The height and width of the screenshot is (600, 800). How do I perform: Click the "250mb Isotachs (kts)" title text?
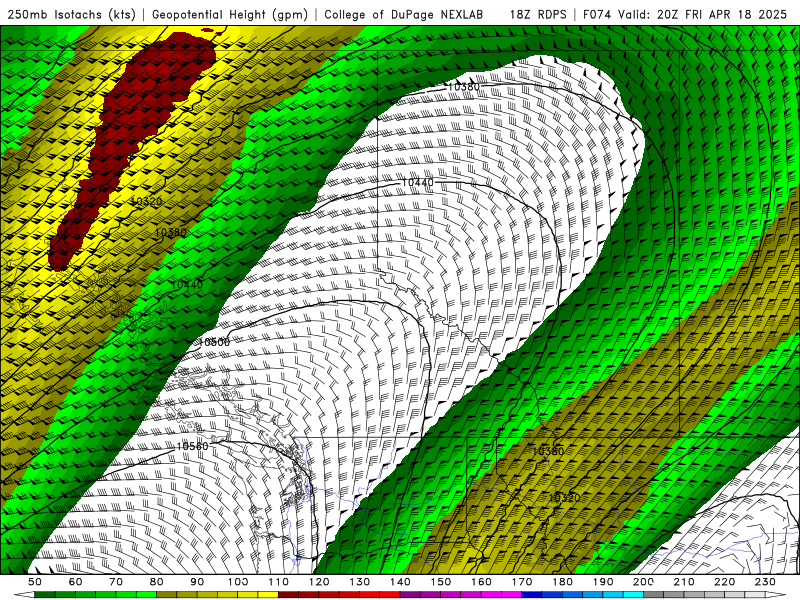tap(71, 15)
